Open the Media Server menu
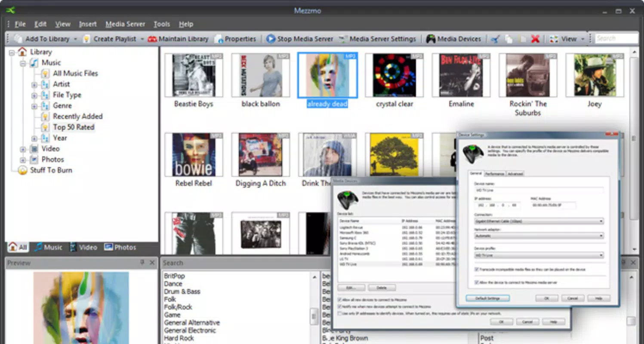 pyautogui.click(x=125, y=24)
